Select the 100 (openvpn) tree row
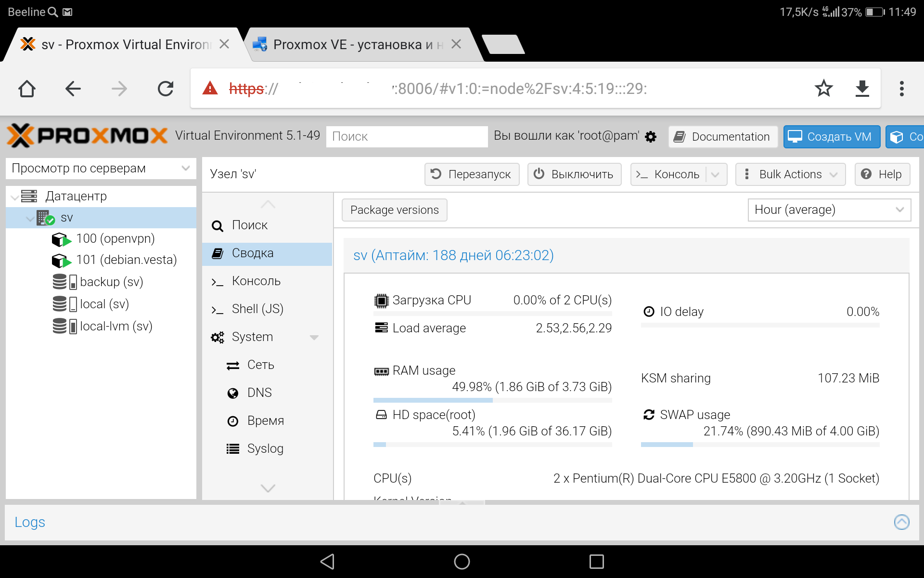Image resolution: width=924 pixels, height=578 pixels. (101, 239)
